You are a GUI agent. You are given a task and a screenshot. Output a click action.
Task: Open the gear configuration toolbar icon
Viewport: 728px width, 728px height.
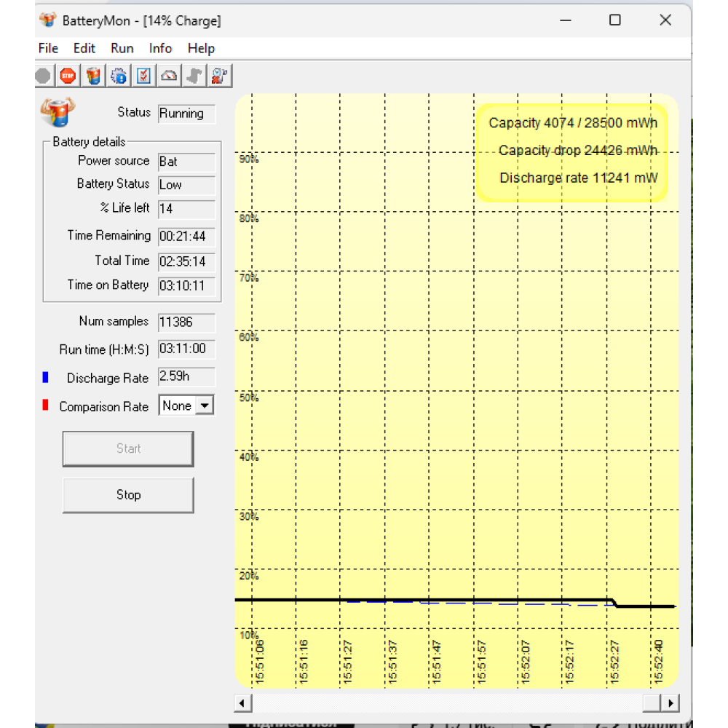coord(119,76)
